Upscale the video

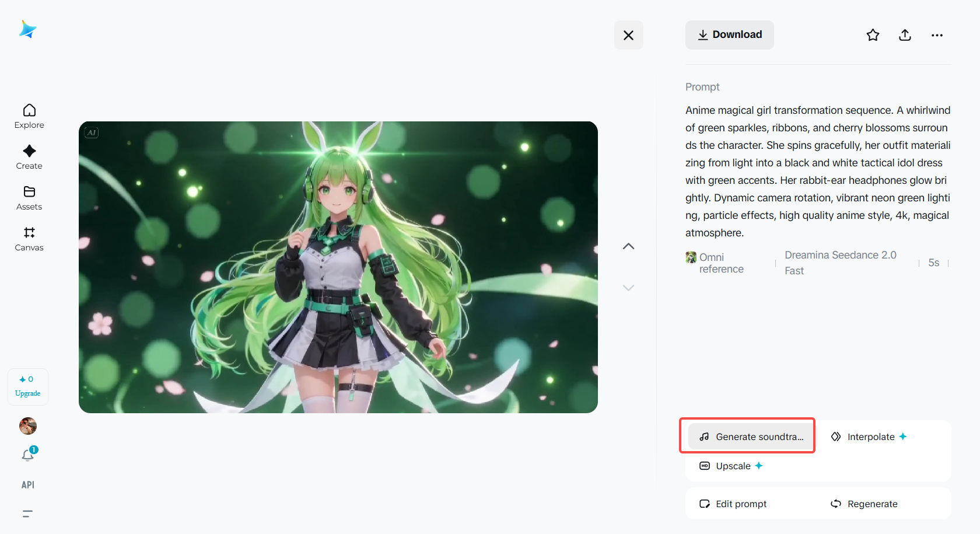pos(731,466)
